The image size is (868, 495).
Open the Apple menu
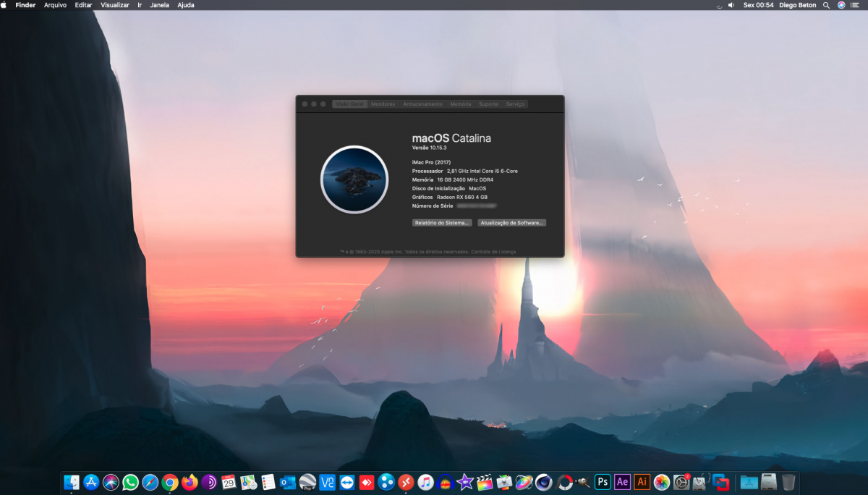click(x=4, y=4)
